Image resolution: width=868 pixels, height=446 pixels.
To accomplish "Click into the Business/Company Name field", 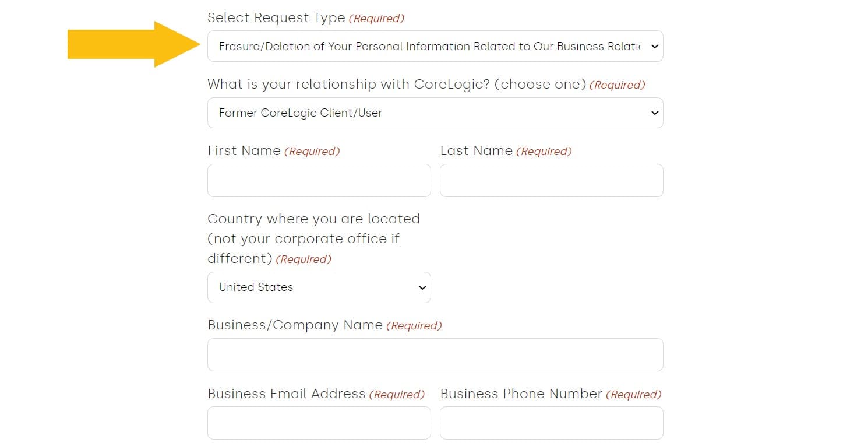I will coord(435,354).
